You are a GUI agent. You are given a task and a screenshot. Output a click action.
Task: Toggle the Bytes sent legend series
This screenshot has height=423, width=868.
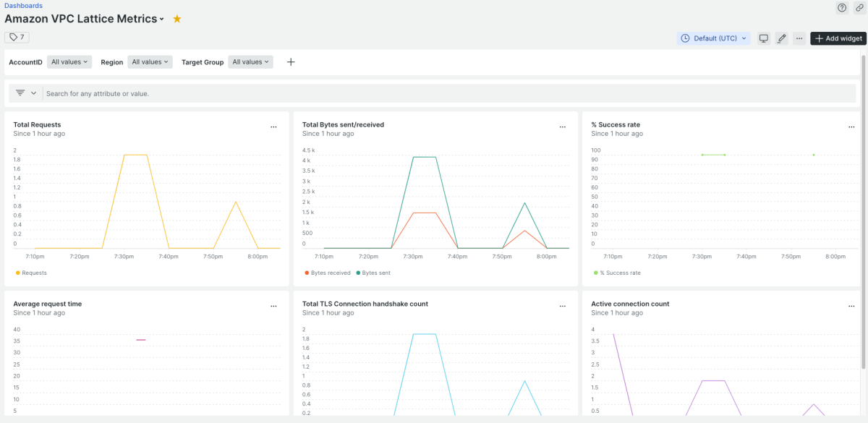click(374, 273)
